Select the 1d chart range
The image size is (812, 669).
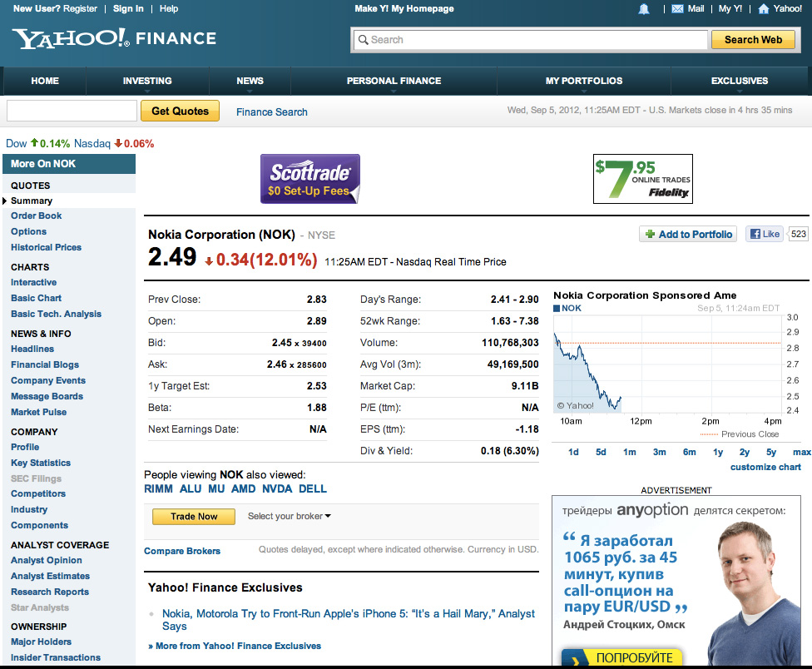click(573, 452)
